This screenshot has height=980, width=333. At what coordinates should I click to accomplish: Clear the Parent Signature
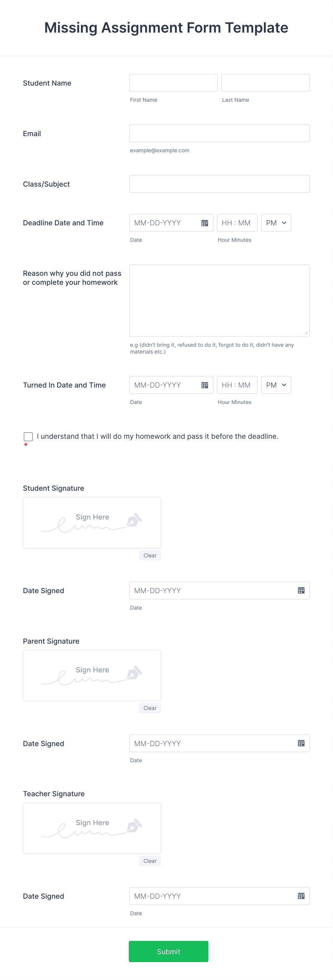click(x=149, y=708)
